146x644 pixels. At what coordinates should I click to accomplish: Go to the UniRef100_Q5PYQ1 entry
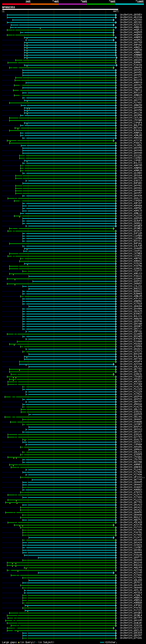[131, 331]
